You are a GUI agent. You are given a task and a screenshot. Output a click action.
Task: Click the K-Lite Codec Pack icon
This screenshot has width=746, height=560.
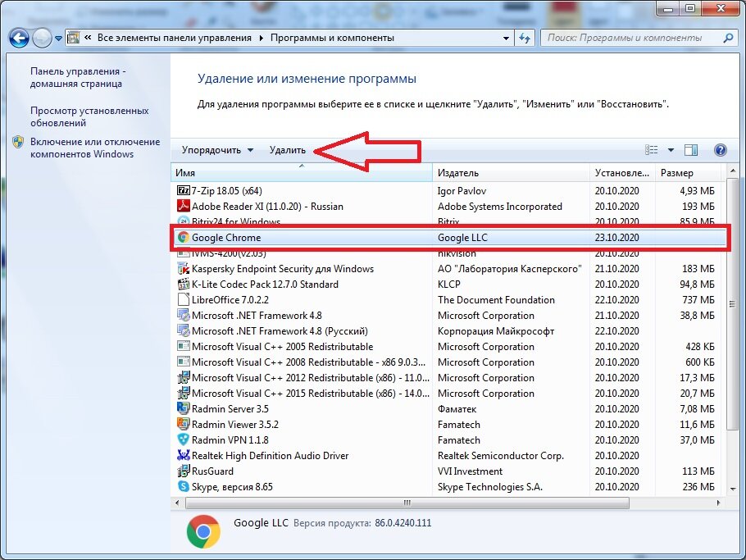[x=183, y=285]
